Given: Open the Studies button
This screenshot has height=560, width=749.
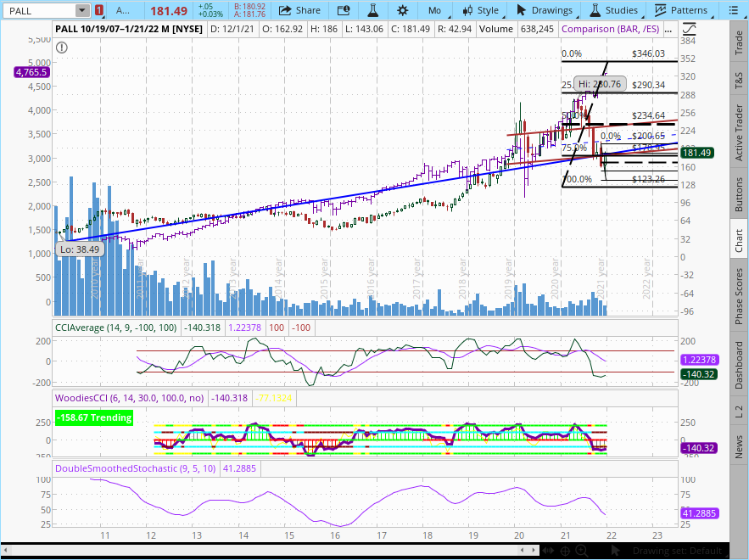Looking at the screenshot, I should click(614, 10).
